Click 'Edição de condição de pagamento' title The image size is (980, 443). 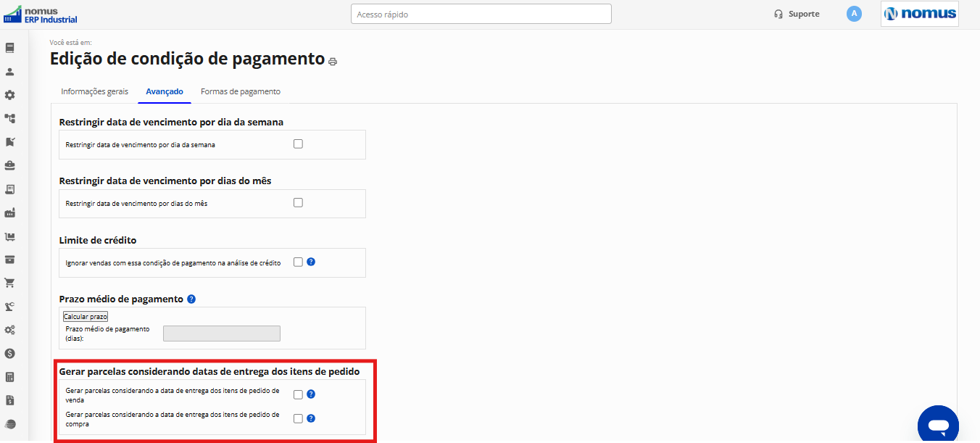click(x=187, y=59)
